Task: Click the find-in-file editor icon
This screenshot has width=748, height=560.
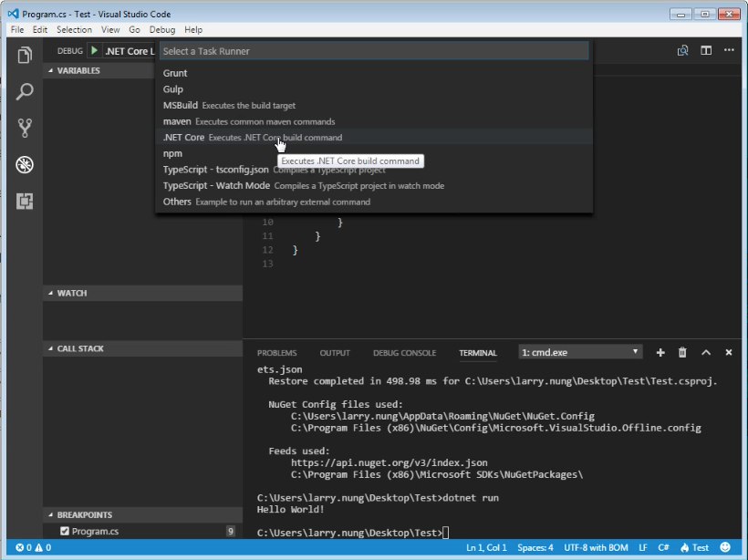Action: [682, 50]
